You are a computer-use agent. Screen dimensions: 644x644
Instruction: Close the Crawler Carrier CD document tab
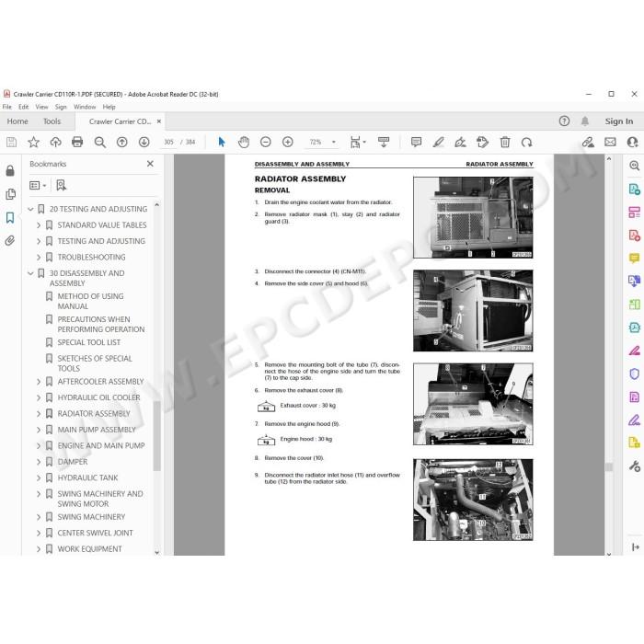159,121
